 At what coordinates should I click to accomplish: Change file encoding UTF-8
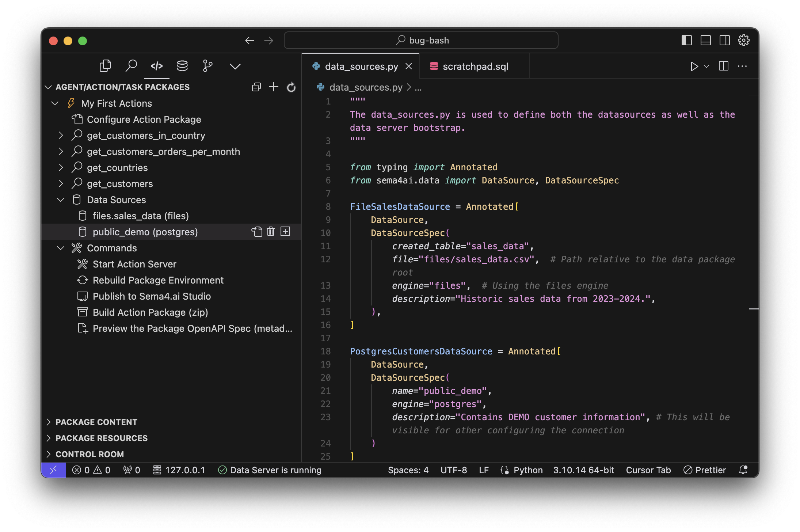453,470
